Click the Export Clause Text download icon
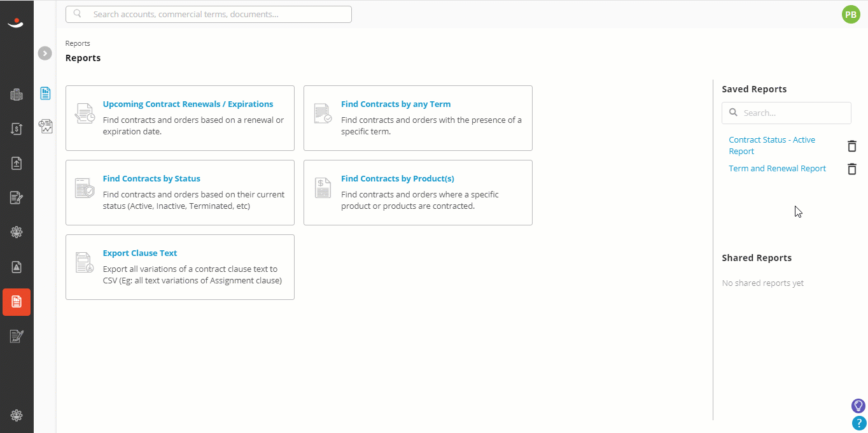 pos(85,262)
